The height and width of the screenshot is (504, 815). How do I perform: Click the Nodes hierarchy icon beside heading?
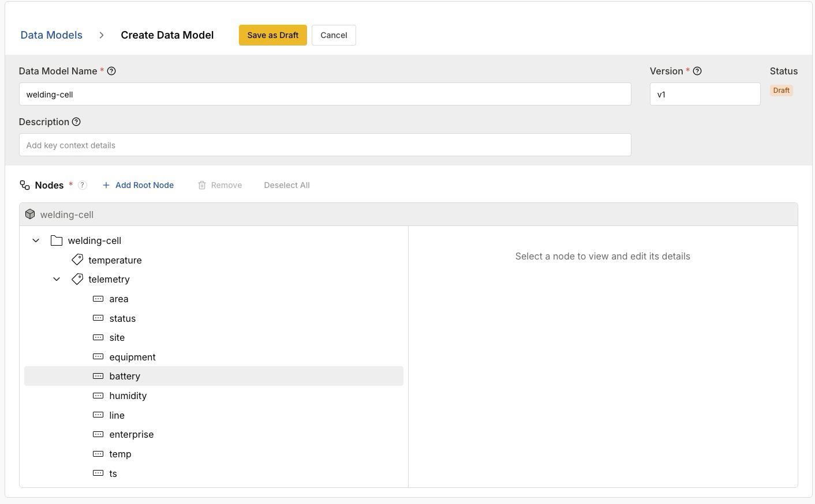click(x=25, y=185)
